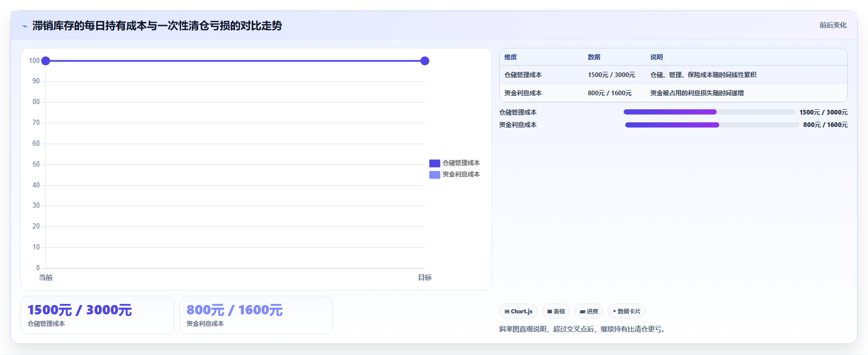Screen dimensions: 868x355
Task: Click the footer note starting with 斜率图直观说明
Action: click(583, 329)
